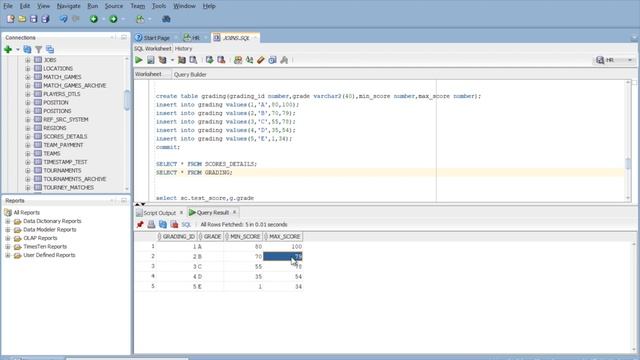The image size is (640, 360).
Task: Click the Save All icon in main toolbar
Action: 45,19
